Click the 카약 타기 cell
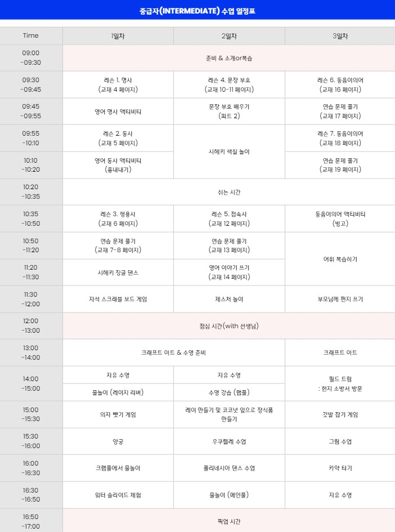 pyautogui.click(x=340, y=468)
